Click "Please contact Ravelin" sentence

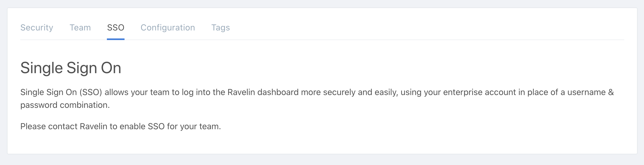(64, 126)
